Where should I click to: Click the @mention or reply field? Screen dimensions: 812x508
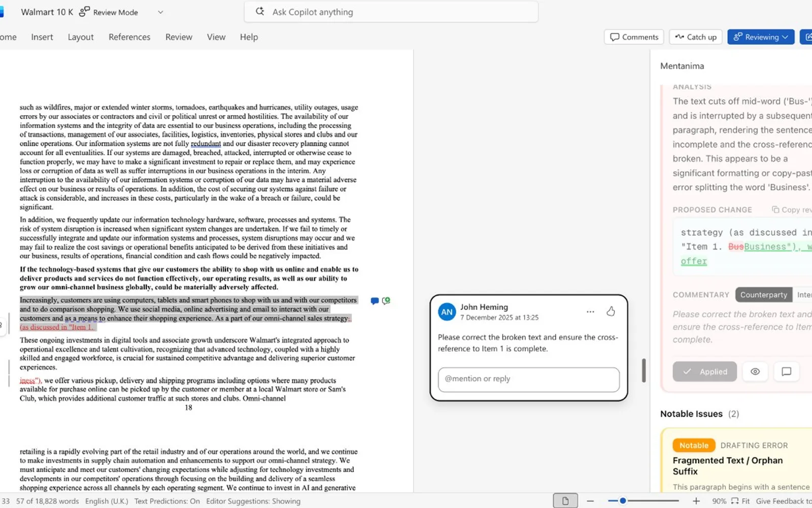pyautogui.click(x=529, y=379)
